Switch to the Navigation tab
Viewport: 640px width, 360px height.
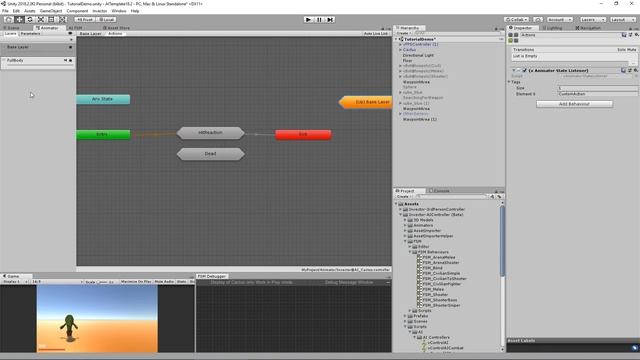pos(588,28)
